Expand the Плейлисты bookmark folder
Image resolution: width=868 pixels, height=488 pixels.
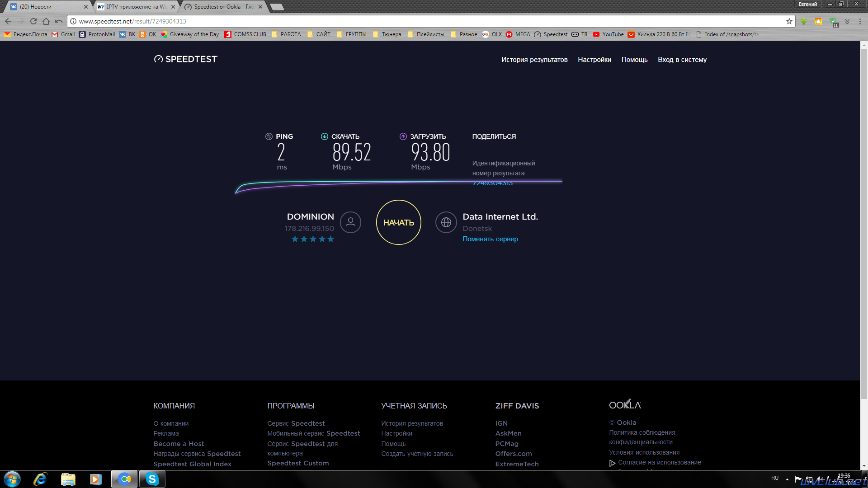tap(426, 34)
